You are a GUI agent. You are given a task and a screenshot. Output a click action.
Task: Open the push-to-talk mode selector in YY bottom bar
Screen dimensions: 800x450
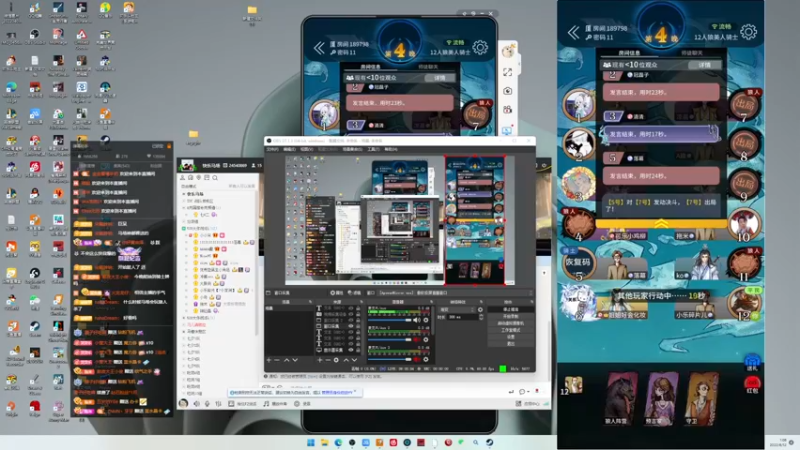242,404
